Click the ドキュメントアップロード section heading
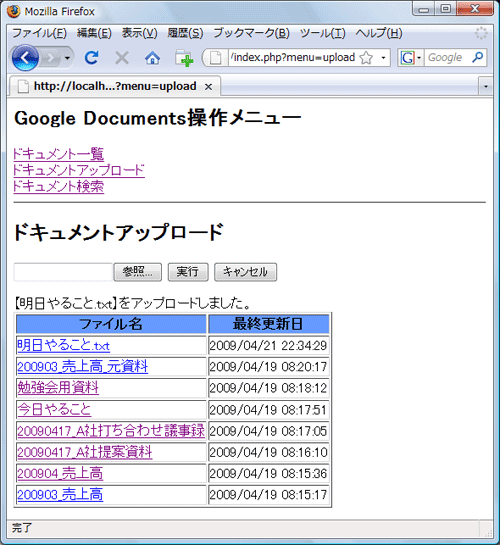This screenshot has width=500, height=545. (x=118, y=232)
